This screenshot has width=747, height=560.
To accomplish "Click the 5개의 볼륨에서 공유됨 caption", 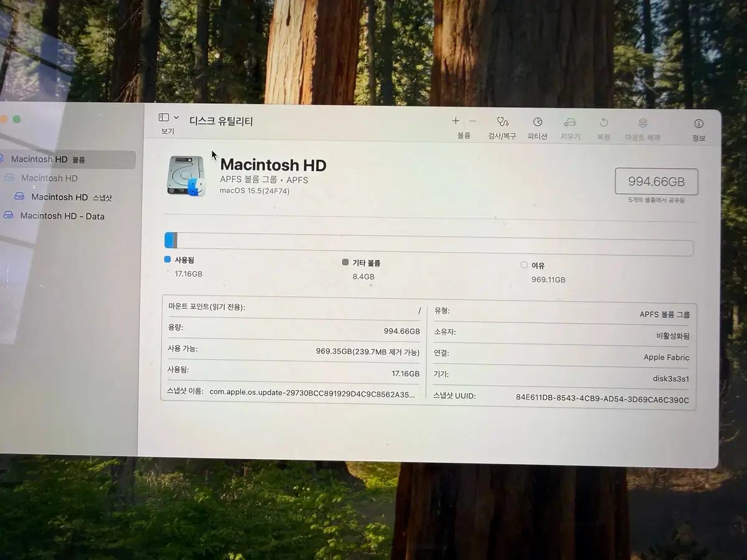I will (657, 200).
